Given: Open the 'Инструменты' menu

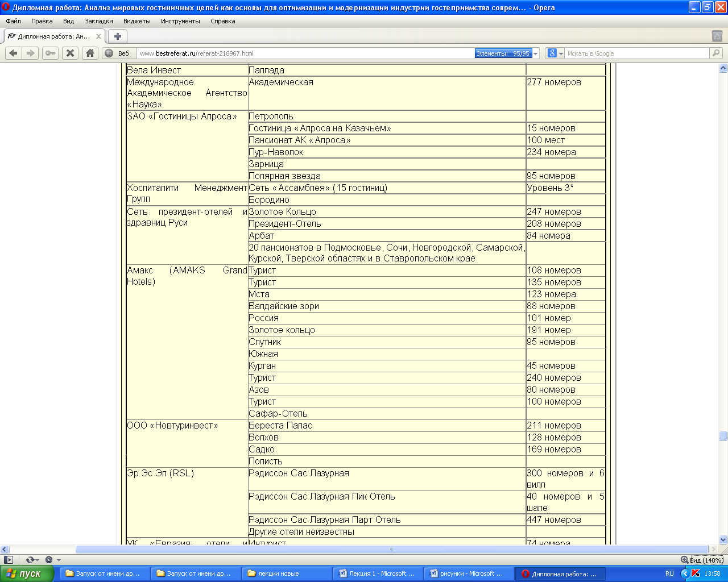Looking at the screenshot, I should 180,21.
